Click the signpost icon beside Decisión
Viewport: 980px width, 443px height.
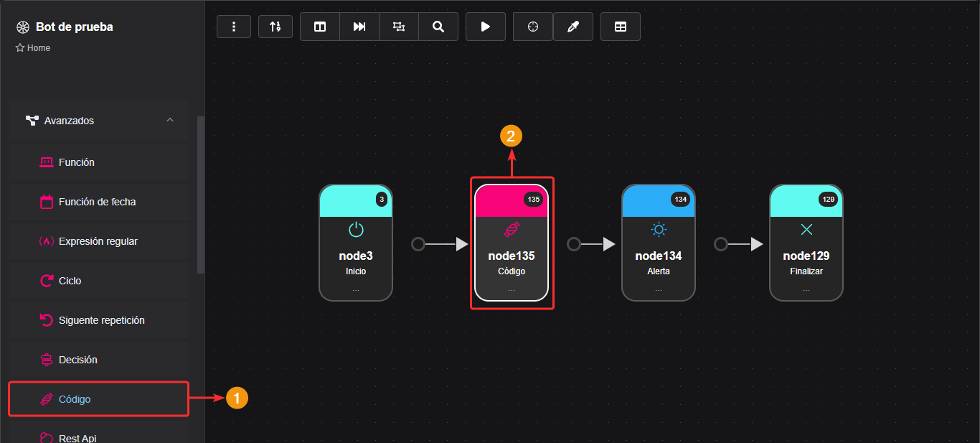47,360
